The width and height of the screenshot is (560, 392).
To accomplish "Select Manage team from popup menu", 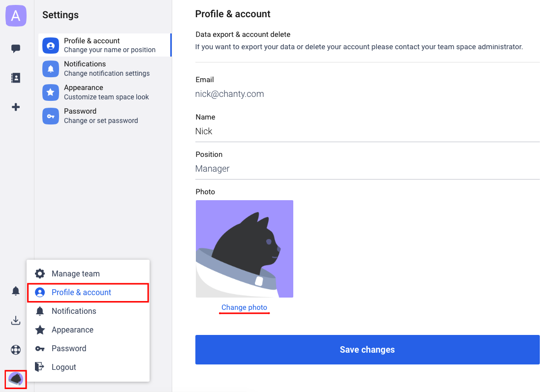I will tap(75, 274).
